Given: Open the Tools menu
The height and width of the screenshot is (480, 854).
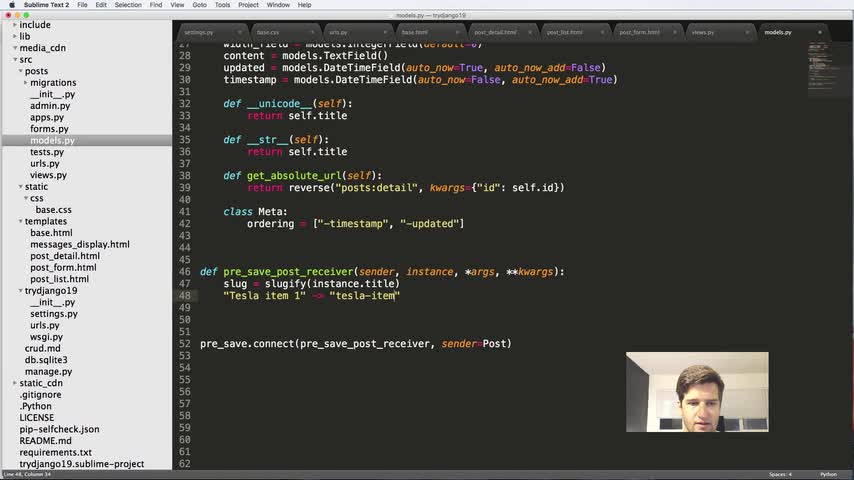Looking at the screenshot, I should pyautogui.click(x=222, y=5).
